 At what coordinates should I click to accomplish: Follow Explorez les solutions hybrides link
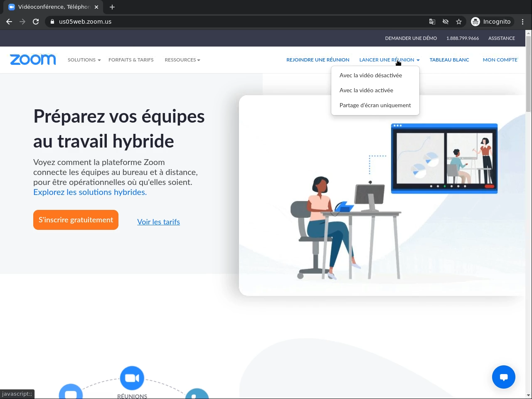pyautogui.click(x=90, y=192)
